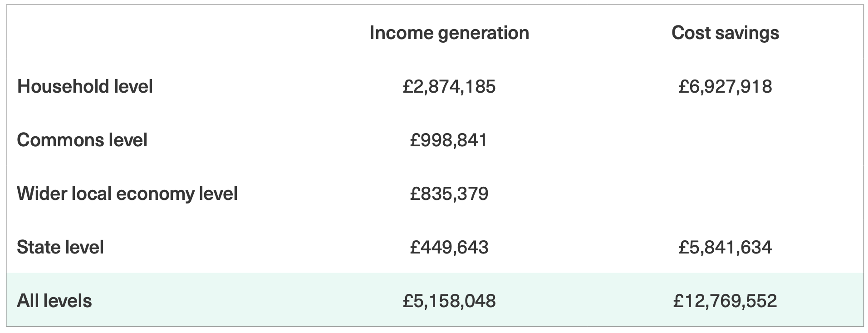This screenshot has height=333, width=868.
Task: Click the £998,841 Commons income cell
Action: [449, 140]
